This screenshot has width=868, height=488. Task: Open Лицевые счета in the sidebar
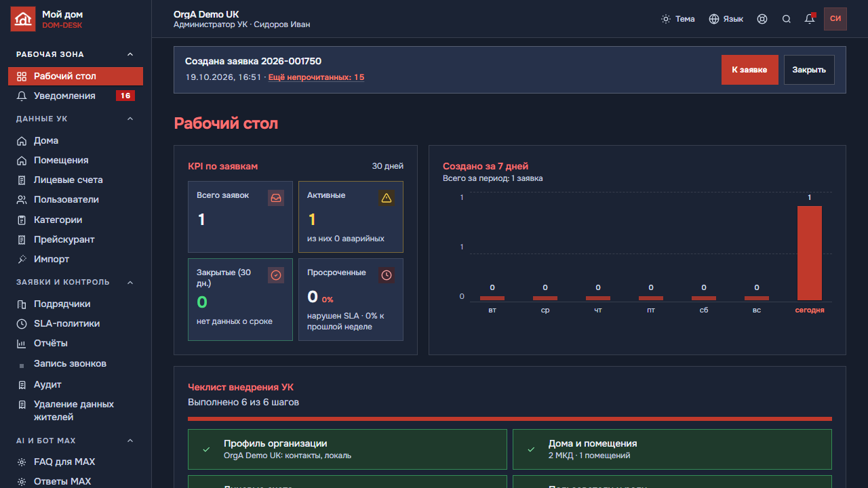click(x=75, y=180)
